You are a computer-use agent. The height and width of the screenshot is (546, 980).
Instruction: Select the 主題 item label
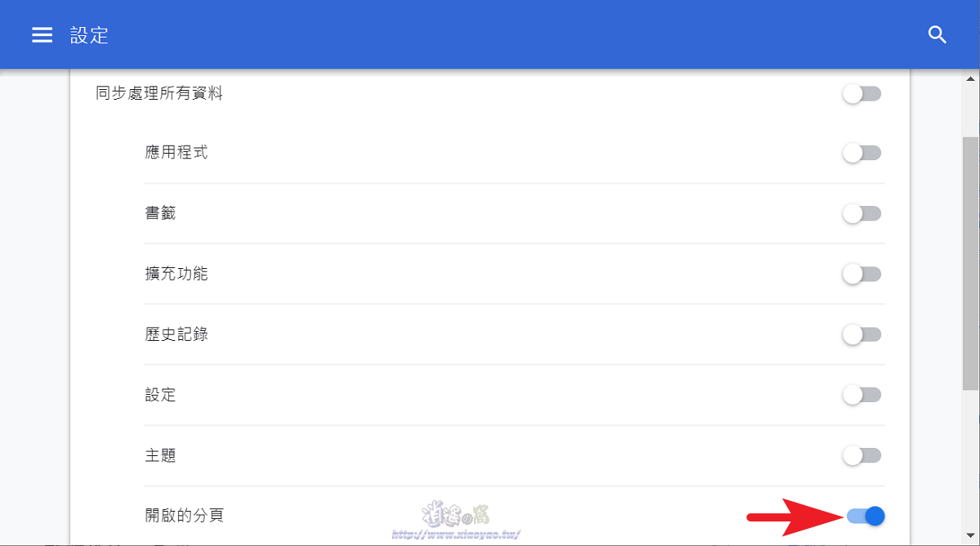tap(161, 455)
